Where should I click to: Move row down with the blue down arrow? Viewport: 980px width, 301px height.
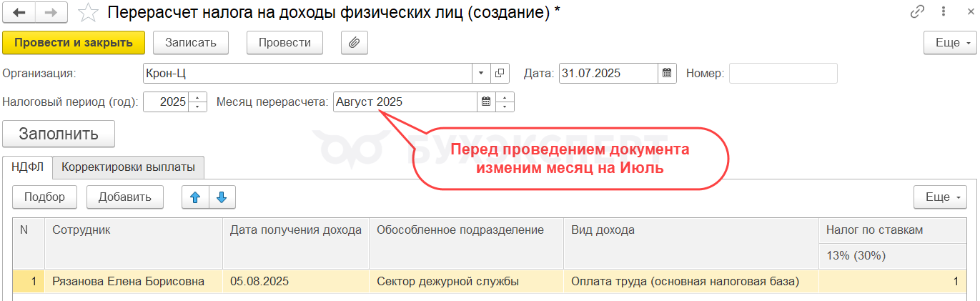pyautogui.click(x=222, y=197)
